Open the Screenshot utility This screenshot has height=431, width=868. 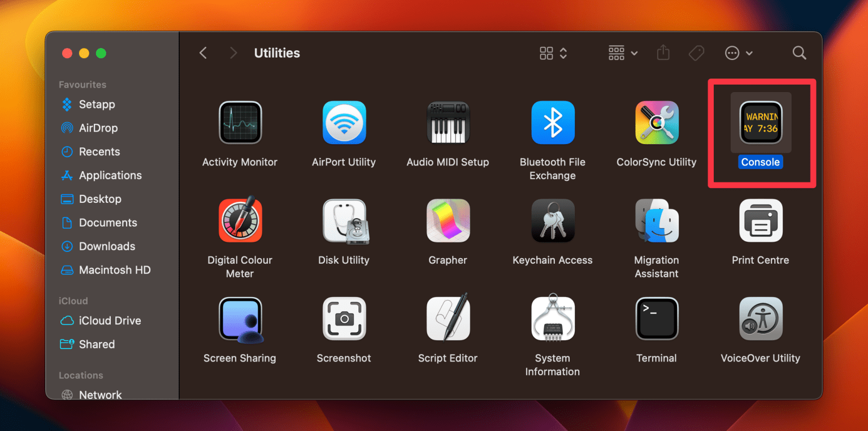[x=344, y=318]
